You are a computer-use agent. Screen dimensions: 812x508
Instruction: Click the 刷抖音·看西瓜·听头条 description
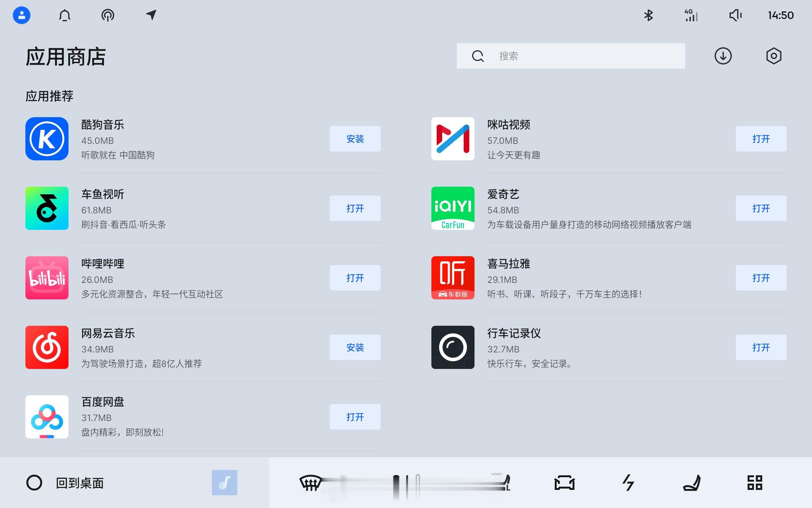123,225
